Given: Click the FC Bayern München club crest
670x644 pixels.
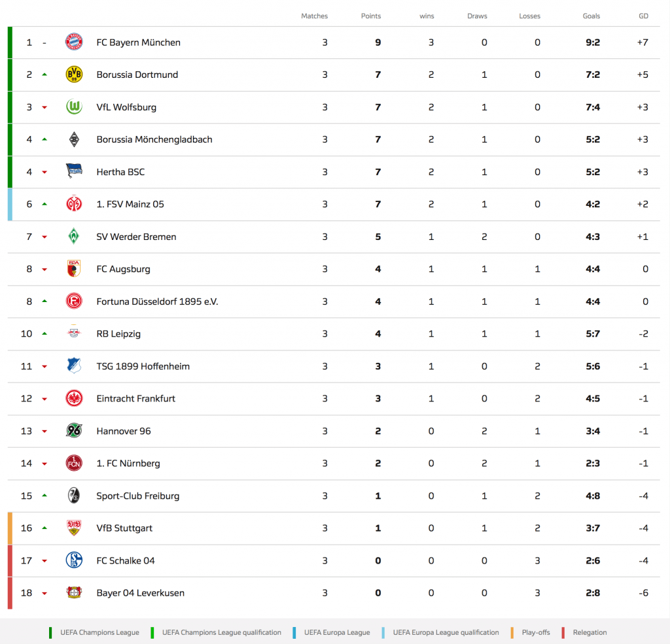Looking at the screenshot, I should (74, 42).
